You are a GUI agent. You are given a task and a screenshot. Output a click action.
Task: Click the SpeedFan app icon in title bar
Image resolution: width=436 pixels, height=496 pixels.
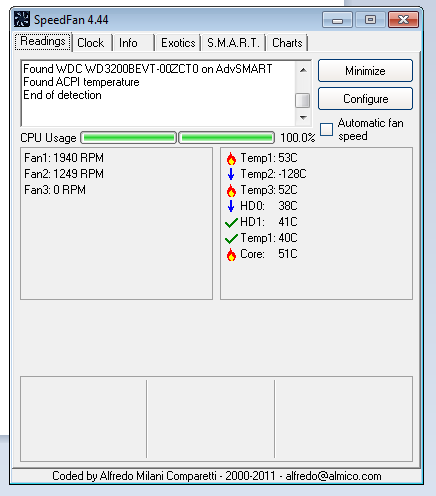[22, 19]
